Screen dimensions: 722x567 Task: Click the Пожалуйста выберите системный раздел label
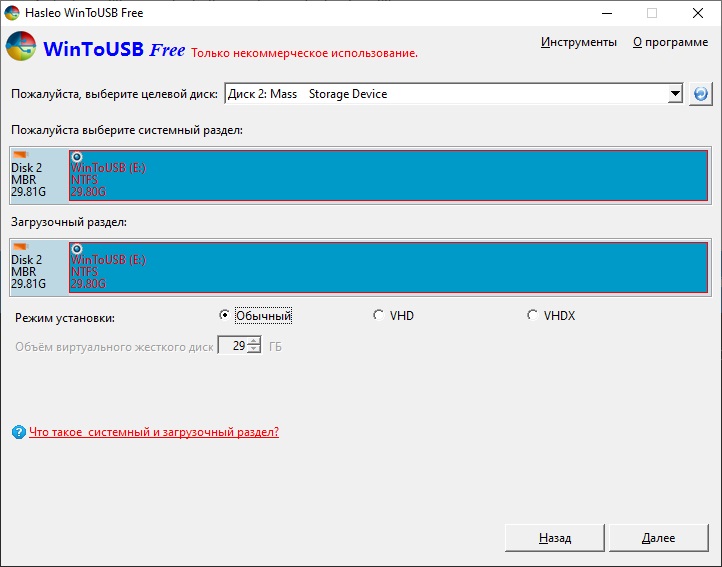coord(127,130)
